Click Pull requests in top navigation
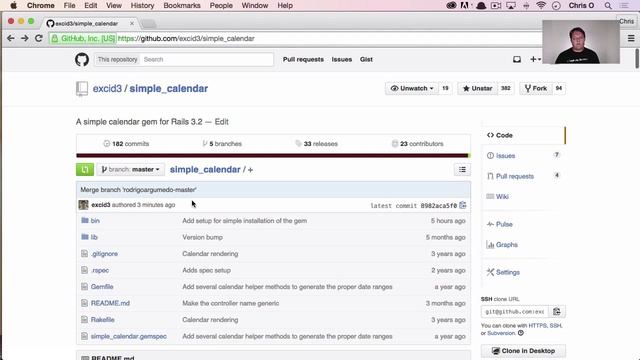640x360 pixels. coord(303,60)
